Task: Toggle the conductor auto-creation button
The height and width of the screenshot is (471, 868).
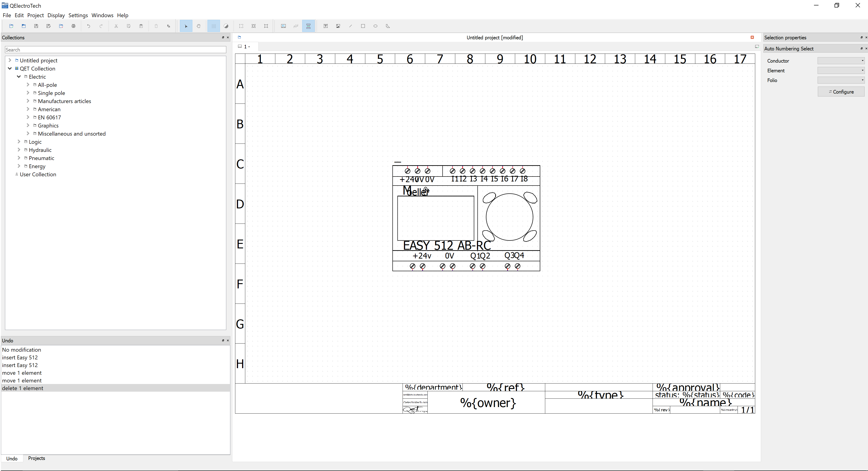Action: point(308,26)
